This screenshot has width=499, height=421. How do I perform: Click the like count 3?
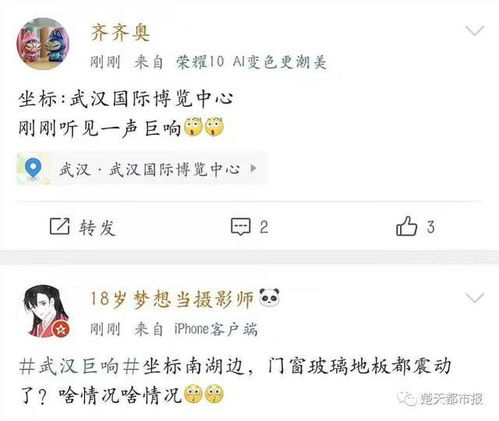click(x=431, y=227)
